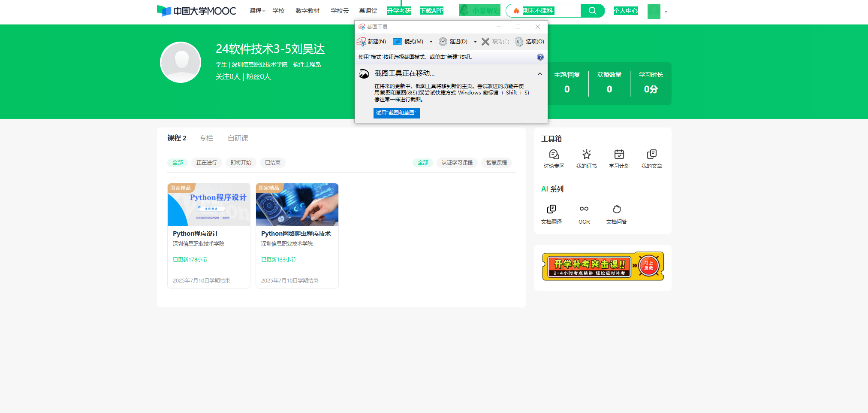The height and width of the screenshot is (413, 868).
Task: Click the 模式 button in Snipping Tool
Action: click(x=408, y=42)
